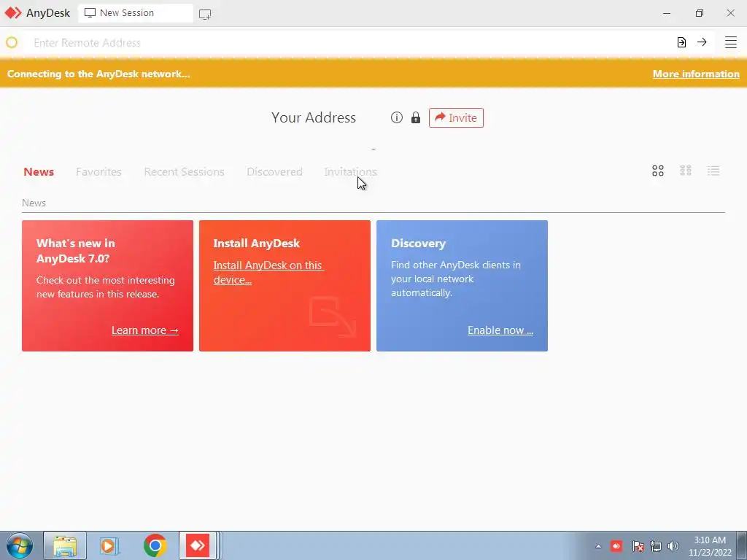Click the address info icon
This screenshot has height=560, width=747.
[397, 117]
